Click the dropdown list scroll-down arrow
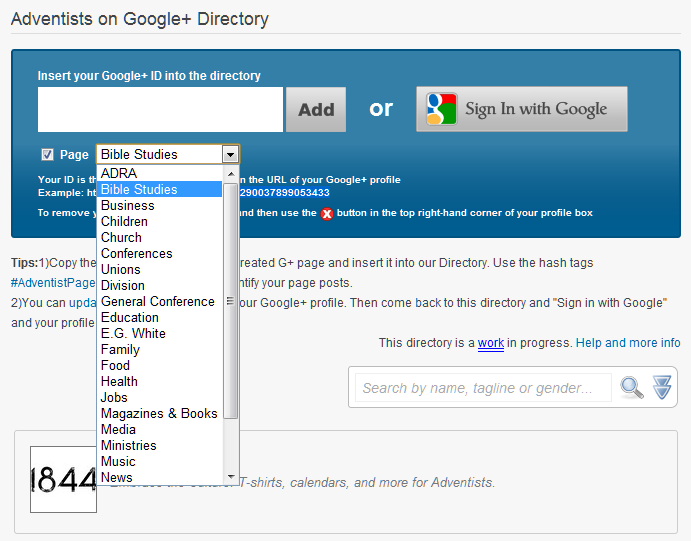Image resolution: width=691 pixels, height=541 pixels. tap(230, 477)
